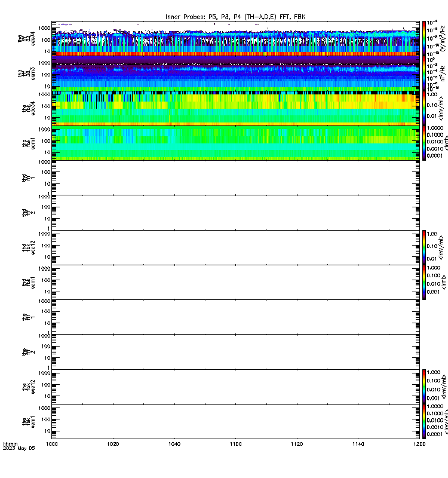Click inside the empty the fff 2 panel
This screenshot has width=448, height=478.
[x=235, y=352]
